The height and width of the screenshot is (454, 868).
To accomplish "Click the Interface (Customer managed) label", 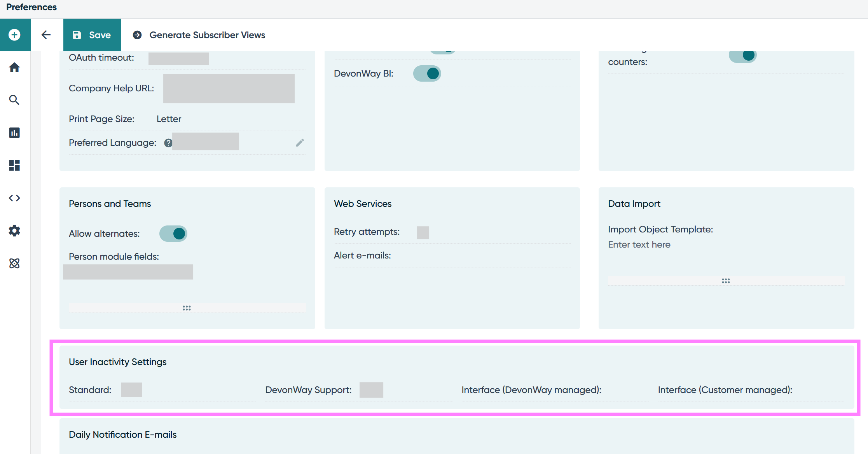I will (x=725, y=390).
